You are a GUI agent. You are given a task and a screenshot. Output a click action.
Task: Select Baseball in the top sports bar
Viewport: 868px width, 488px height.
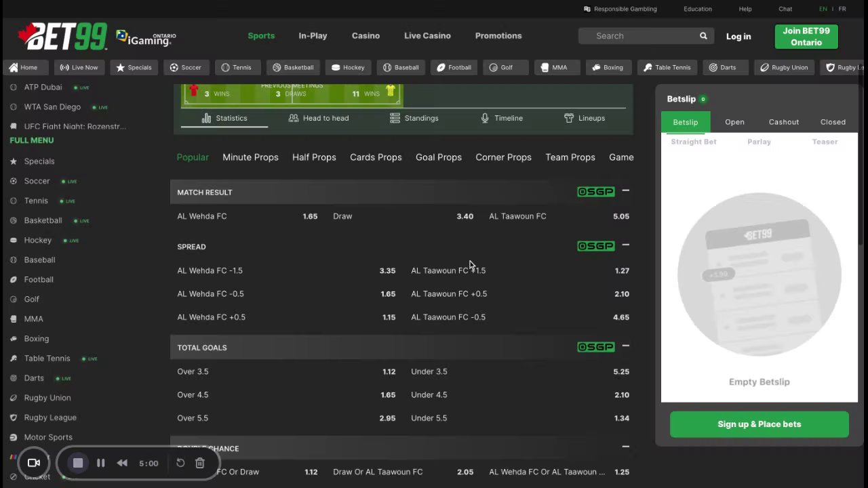(401, 67)
